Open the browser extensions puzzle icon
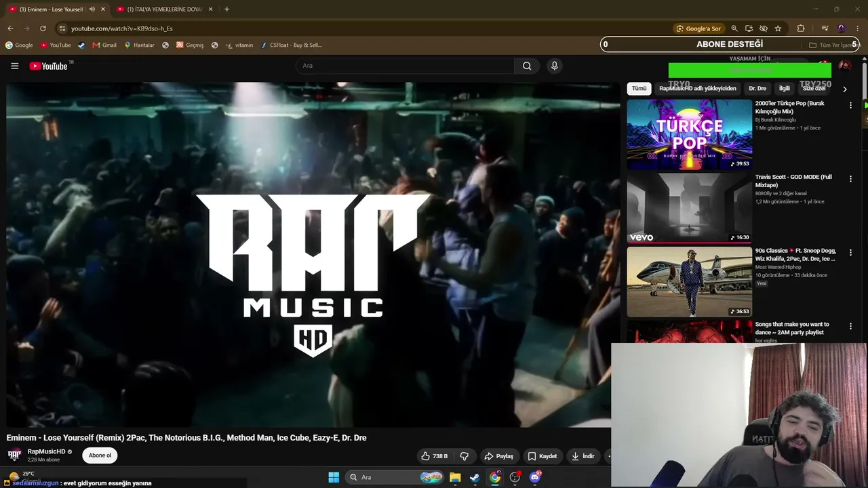 pyautogui.click(x=801, y=28)
